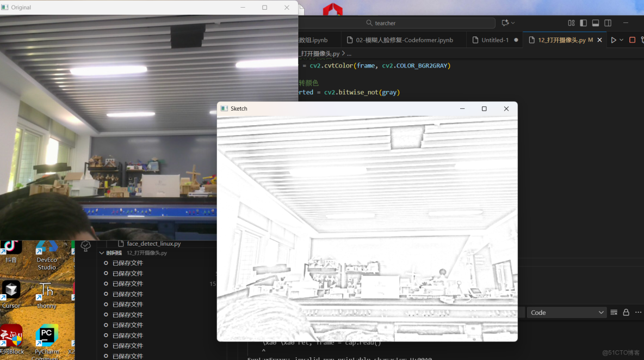Toggle primary sidebar visibility icon
Screen dimensions: 644x360
[x=583, y=23]
